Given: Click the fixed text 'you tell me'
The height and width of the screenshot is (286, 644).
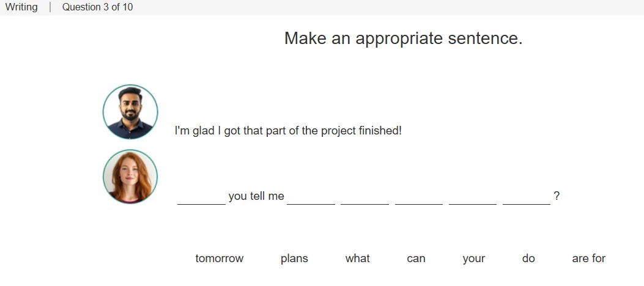Looking at the screenshot, I should tap(256, 196).
